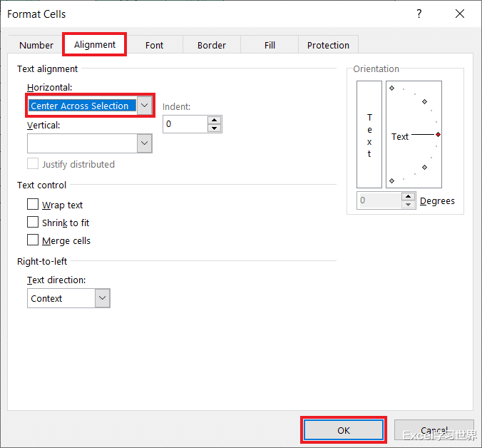Screen dimensions: 482x448
Task: Tick the Merge cells checkbox
Action: (33, 240)
